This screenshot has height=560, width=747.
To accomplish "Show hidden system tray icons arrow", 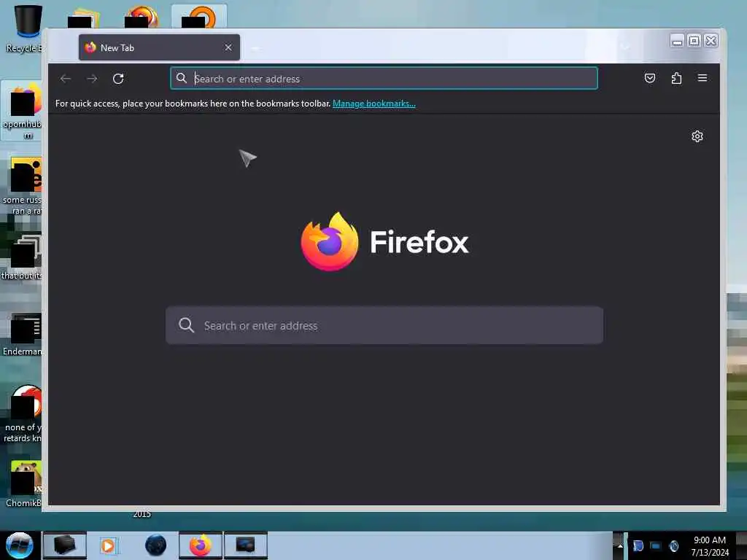I will [x=619, y=545].
